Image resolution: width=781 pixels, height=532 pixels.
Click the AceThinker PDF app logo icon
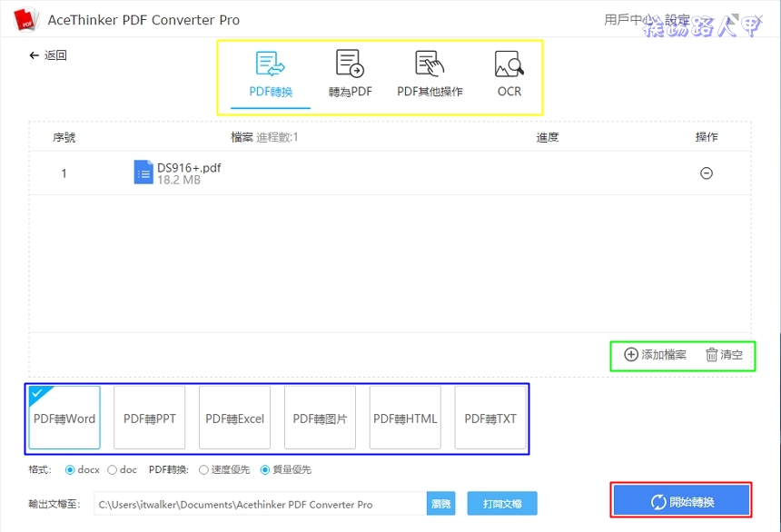tap(25, 20)
